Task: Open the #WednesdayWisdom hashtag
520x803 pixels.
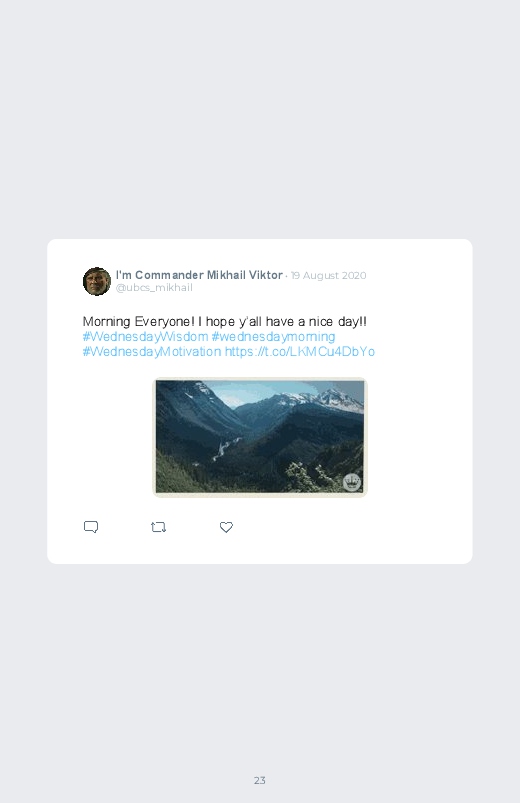Action: click(x=145, y=336)
